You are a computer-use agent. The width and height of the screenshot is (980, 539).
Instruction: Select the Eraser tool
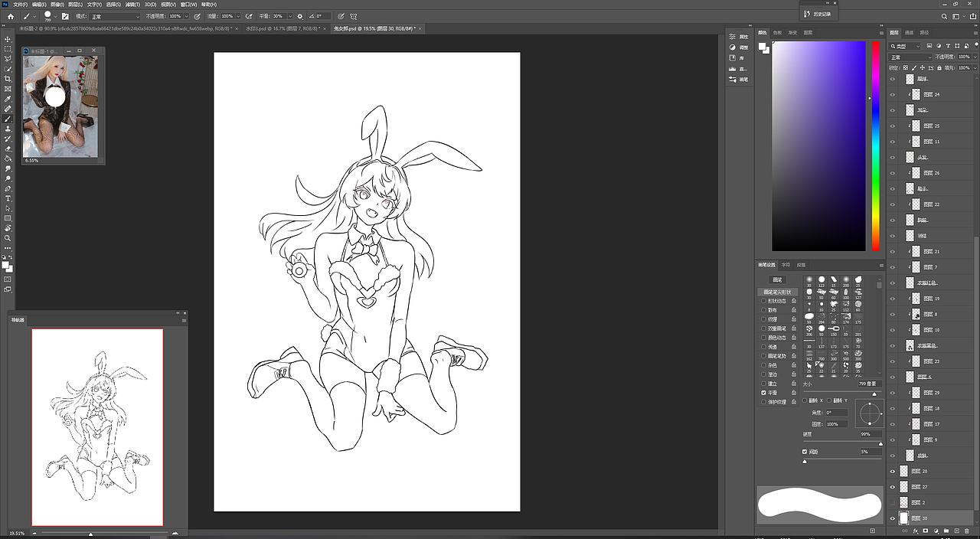tap(8, 149)
